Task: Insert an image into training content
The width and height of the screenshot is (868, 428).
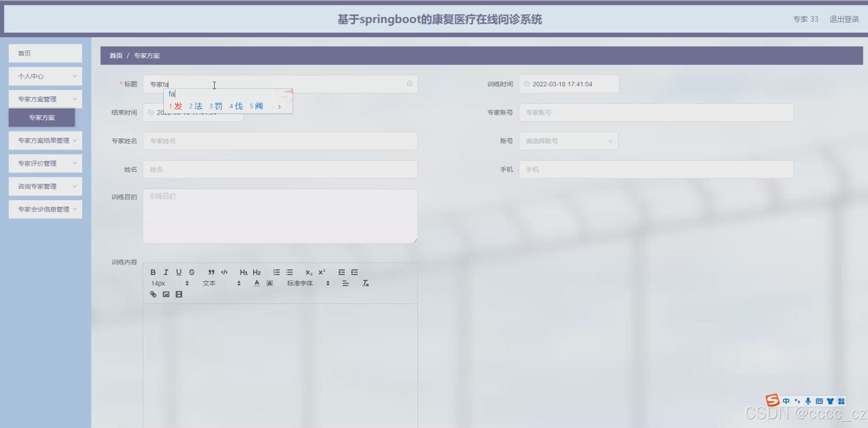Action: pos(166,294)
